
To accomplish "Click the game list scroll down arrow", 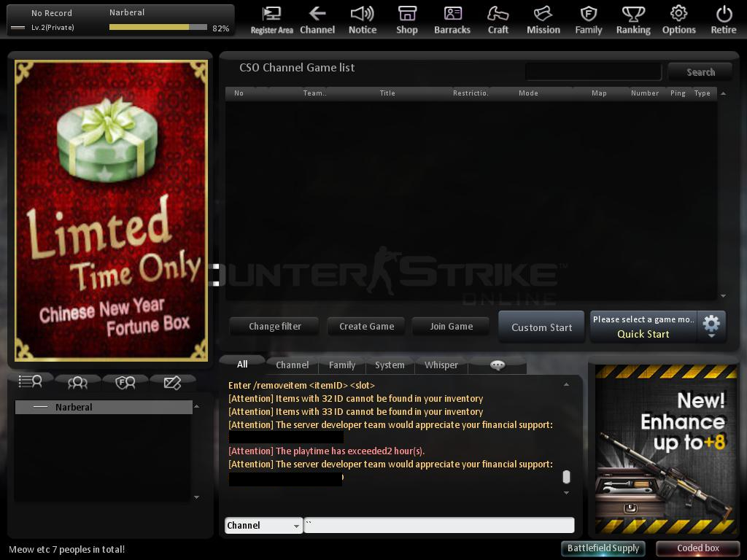I will click(x=723, y=296).
